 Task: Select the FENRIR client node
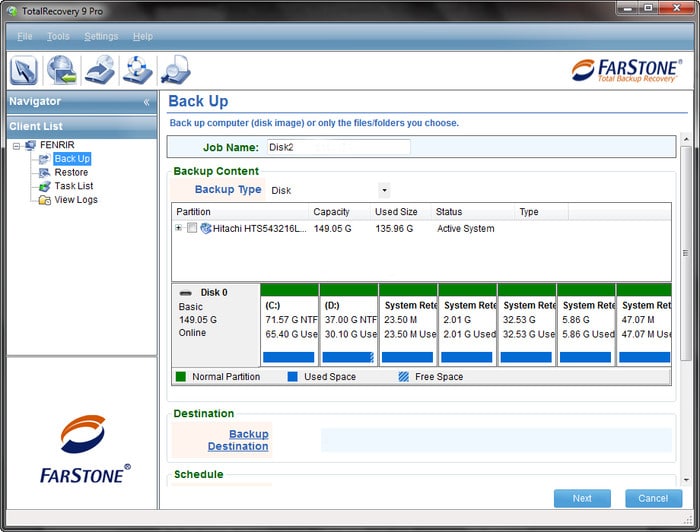click(57, 145)
